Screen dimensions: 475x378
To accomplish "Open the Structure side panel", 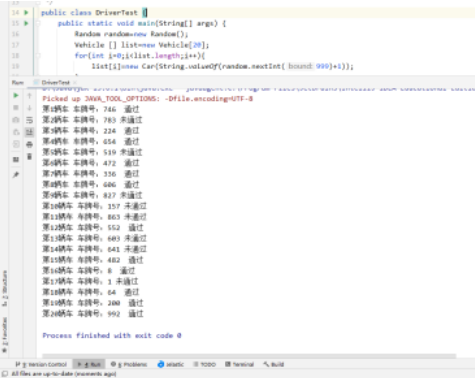I will [x=5, y=288].
